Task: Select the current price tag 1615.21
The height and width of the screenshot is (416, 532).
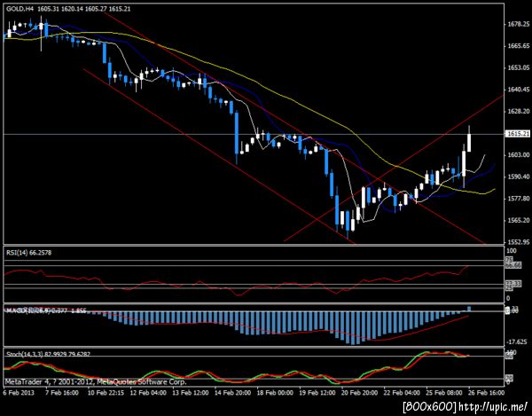Action: coord(518,134)
